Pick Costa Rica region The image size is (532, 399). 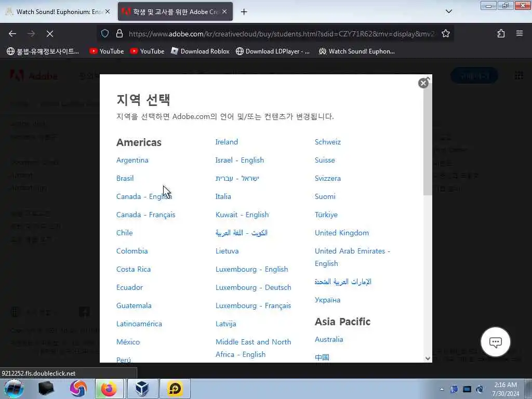point(134,270)
